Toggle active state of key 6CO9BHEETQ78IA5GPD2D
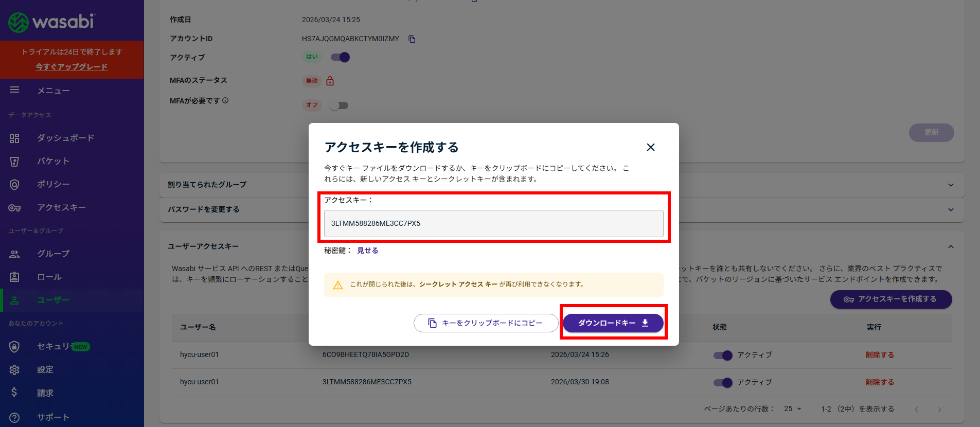The width and height of the screenshot is (980, 427). tap(722, 355)
